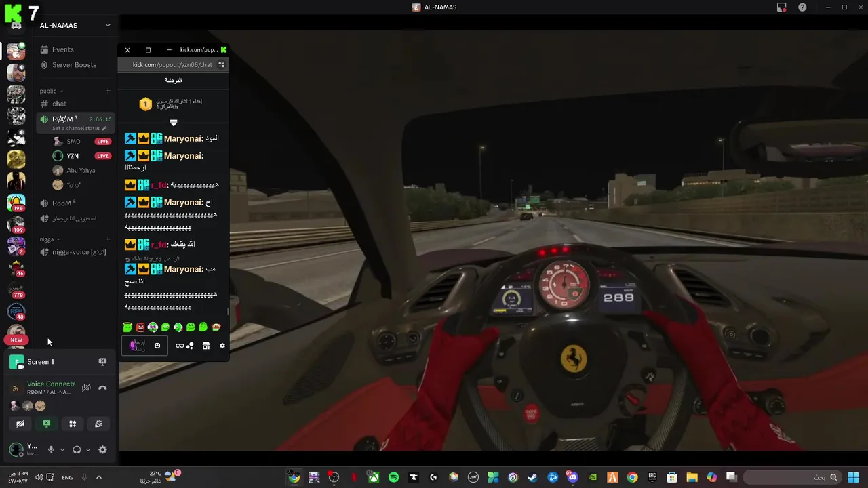Mute the Discord microphone
Viewport: 868px width, 488px height.
pos(51,449)
